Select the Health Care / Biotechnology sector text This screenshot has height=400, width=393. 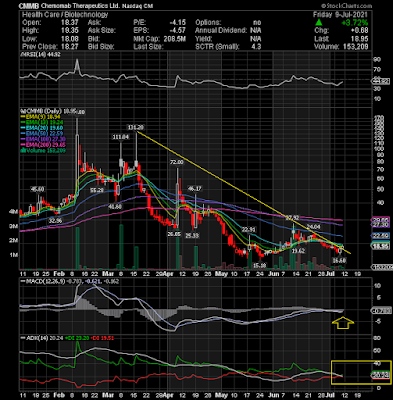[65, 15]
